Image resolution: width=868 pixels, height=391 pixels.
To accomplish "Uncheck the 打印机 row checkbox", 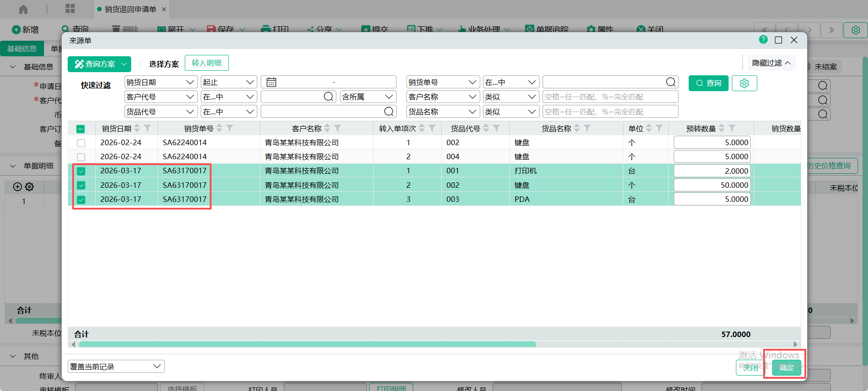I will (81, 171).
